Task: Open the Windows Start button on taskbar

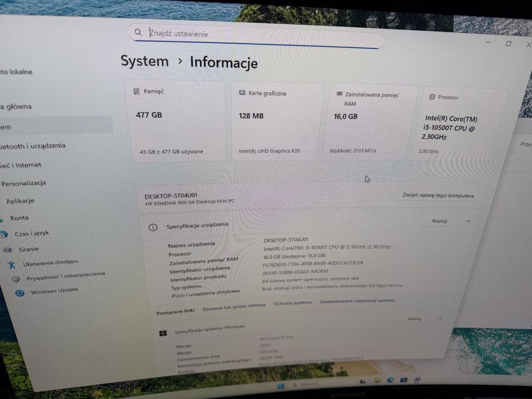Action: (x=281, y=386)
